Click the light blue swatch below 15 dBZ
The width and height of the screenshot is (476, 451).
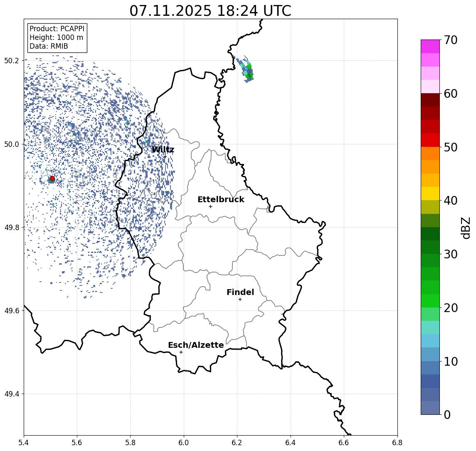[x=430, y=341]
